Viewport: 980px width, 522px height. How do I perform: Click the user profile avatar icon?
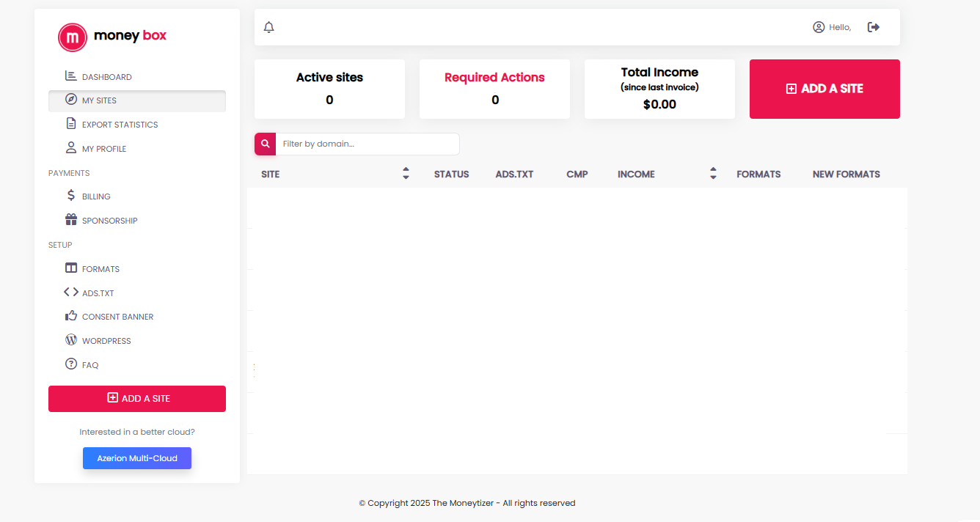[819, 27]
